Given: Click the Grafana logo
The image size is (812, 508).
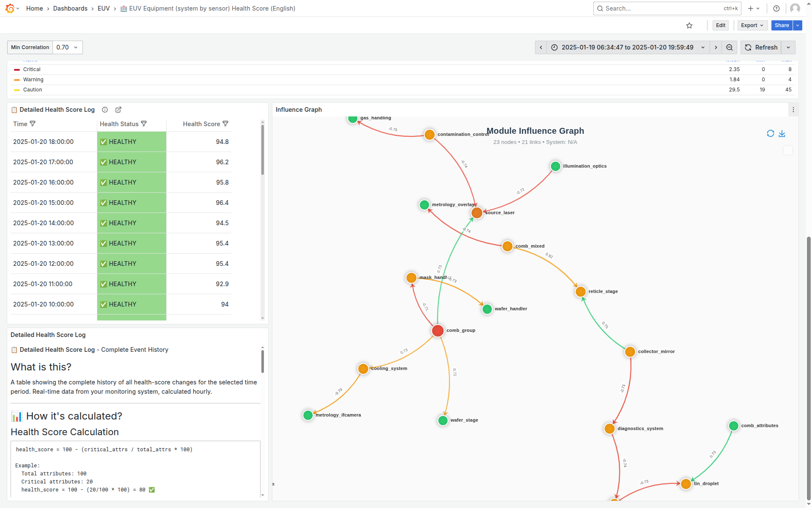Looking at the screenshot, I should (x=10, y=8).
